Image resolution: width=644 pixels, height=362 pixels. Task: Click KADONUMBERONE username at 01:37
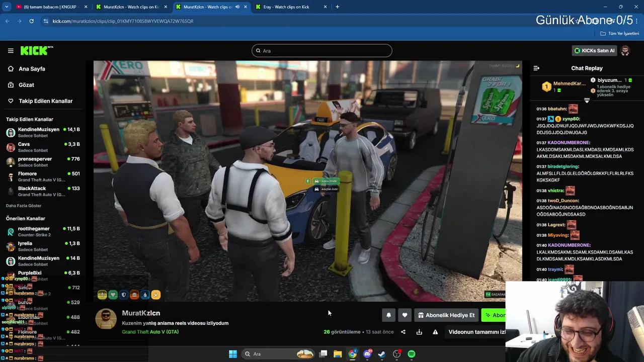pyautogui.click(x=569, y=143)
